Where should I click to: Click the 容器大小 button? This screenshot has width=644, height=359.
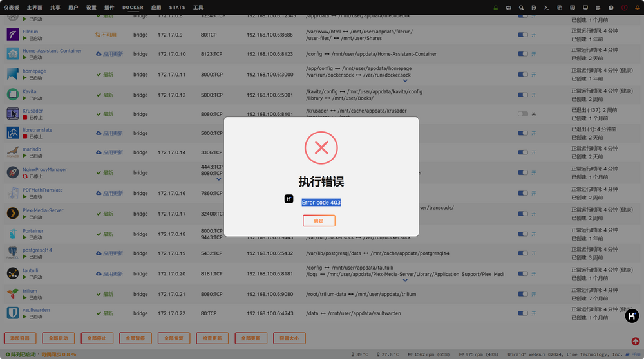tap(289, 338)
